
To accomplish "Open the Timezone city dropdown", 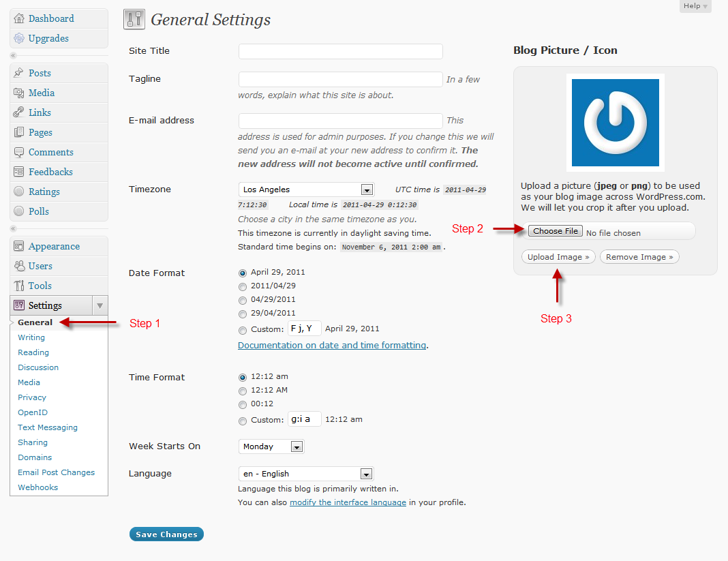I will pyautogui.click(x=305, y=189).
